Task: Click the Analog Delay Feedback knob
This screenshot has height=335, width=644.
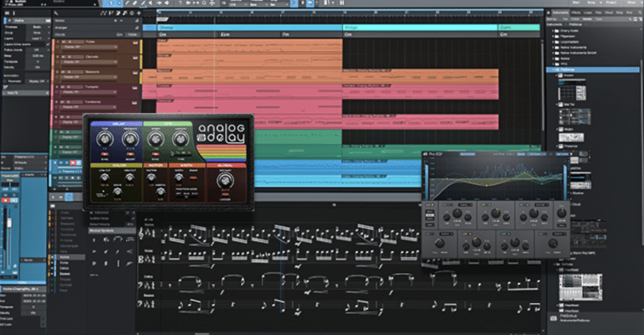Action: coord(130,139)
